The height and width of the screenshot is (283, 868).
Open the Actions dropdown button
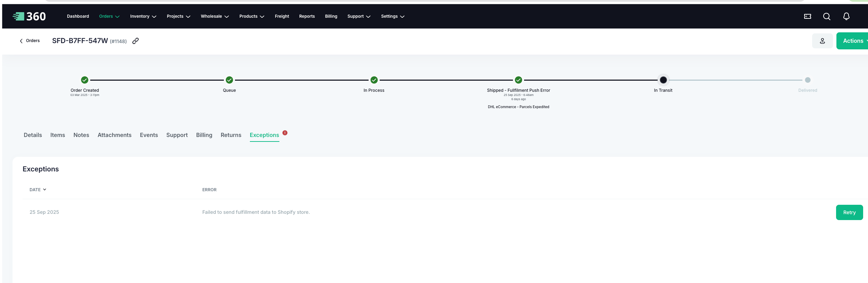click(853, 41)
